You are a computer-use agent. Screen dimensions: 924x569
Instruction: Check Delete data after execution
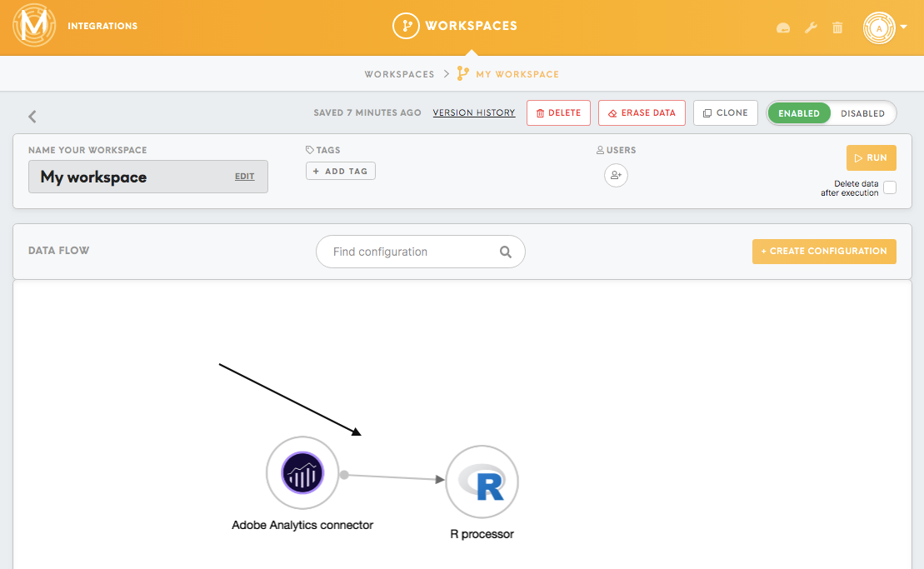click(890, 188)
